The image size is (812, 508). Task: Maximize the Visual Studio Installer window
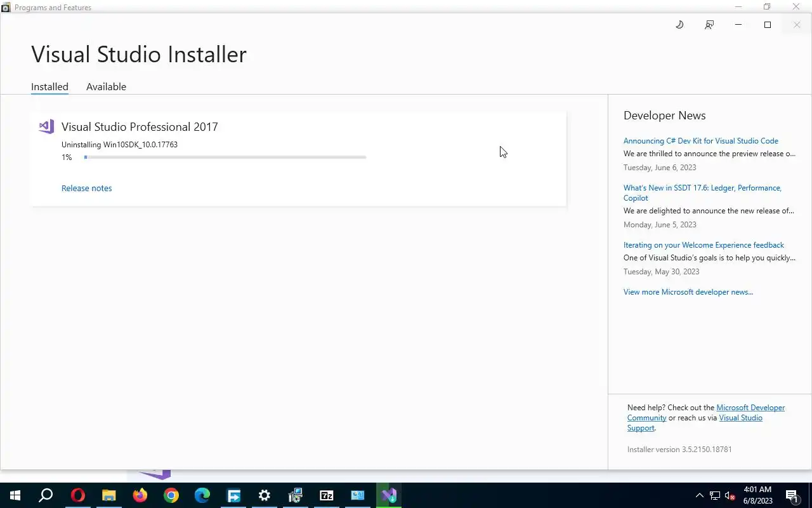point(768,25)
